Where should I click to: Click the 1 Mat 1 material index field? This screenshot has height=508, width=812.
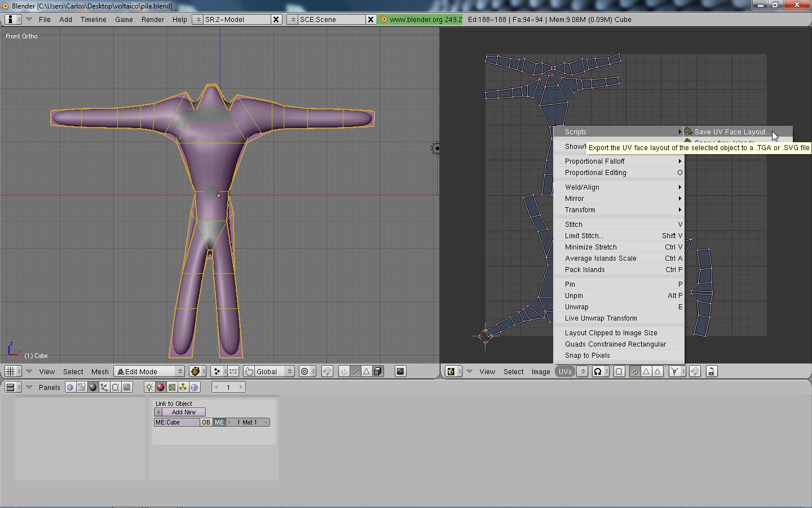[x=248, y=422]
